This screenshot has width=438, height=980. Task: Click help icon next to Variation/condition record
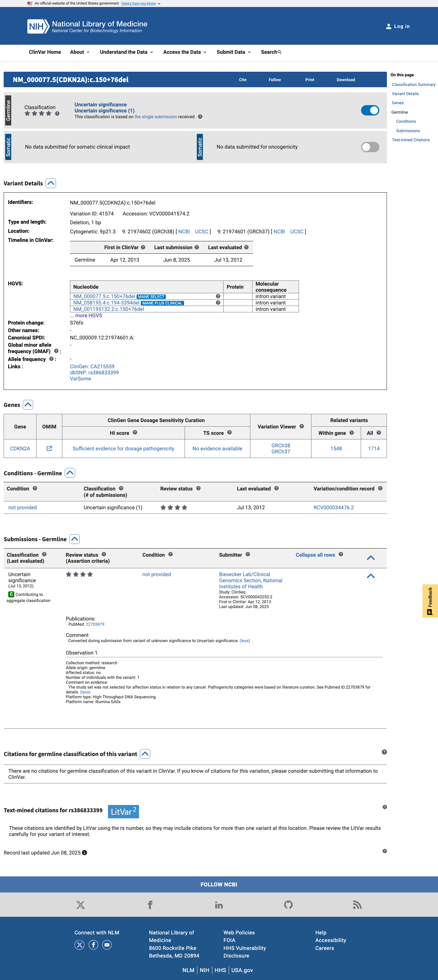pyautogui.click(x=380, y=488)
